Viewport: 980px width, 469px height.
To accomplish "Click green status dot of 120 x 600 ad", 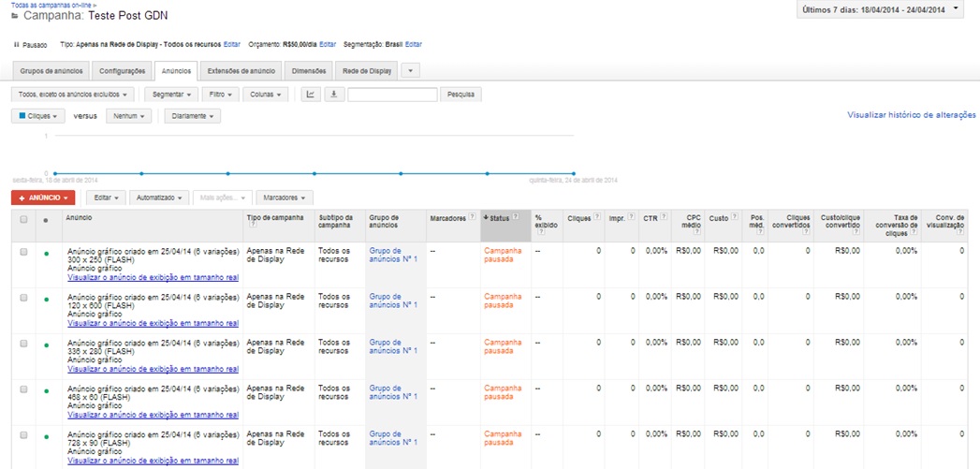I will click(x=46, y=300).
